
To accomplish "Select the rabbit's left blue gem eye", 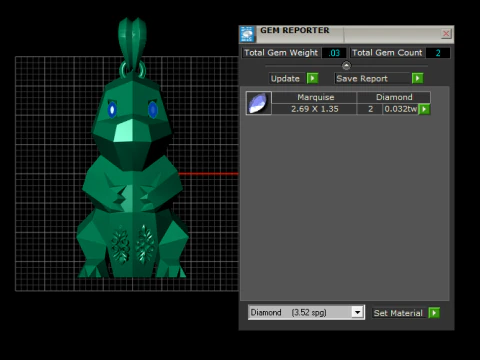I will pyautogui.click(x=112, y=109).
